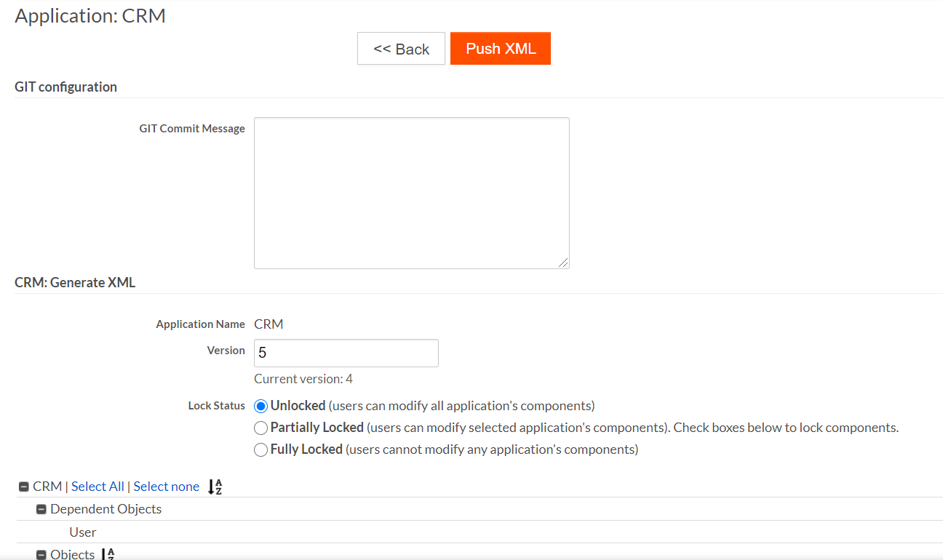Viewport: 943px width, 560px height.
Task: Click the CRM tree root label
Action: coord(47,487)
